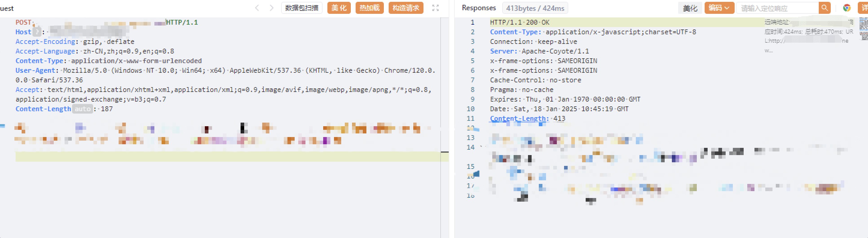Click the request Content-Type: application/x-www-form-urlencoded line
The image size is (868, 238).
(108, 61)
